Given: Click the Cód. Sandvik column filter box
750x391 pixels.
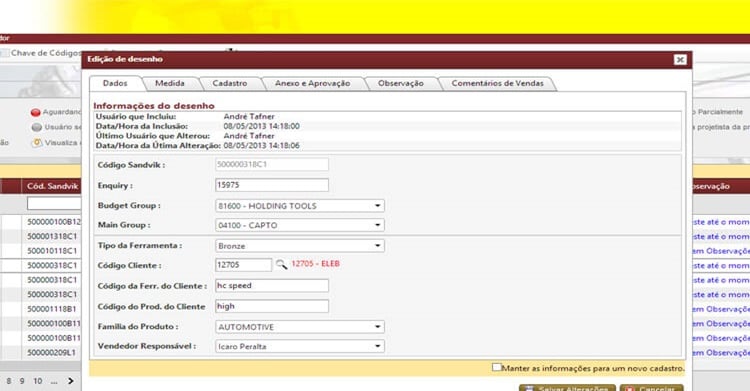Looking at the screenshot, I should coord(54,204).
